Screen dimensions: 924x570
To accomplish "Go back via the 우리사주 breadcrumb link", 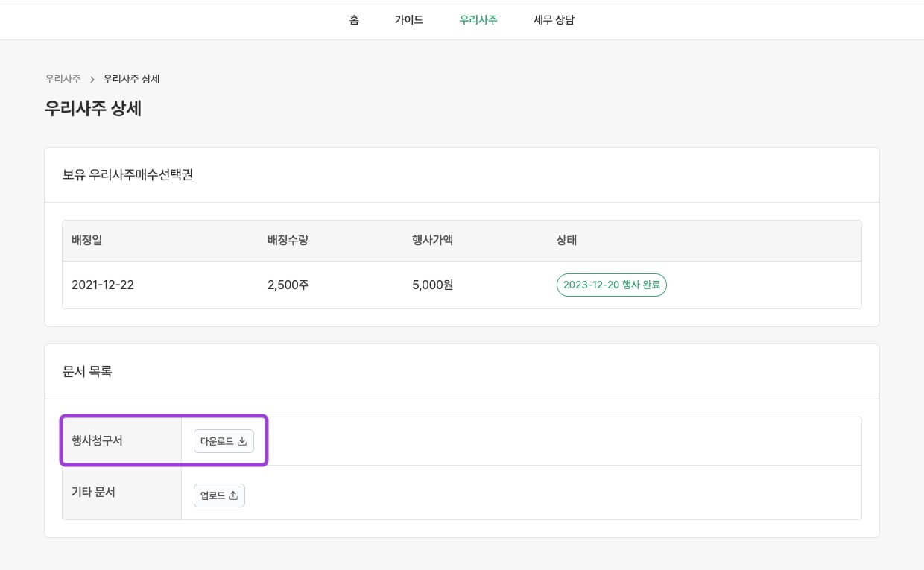I will 63,79.
